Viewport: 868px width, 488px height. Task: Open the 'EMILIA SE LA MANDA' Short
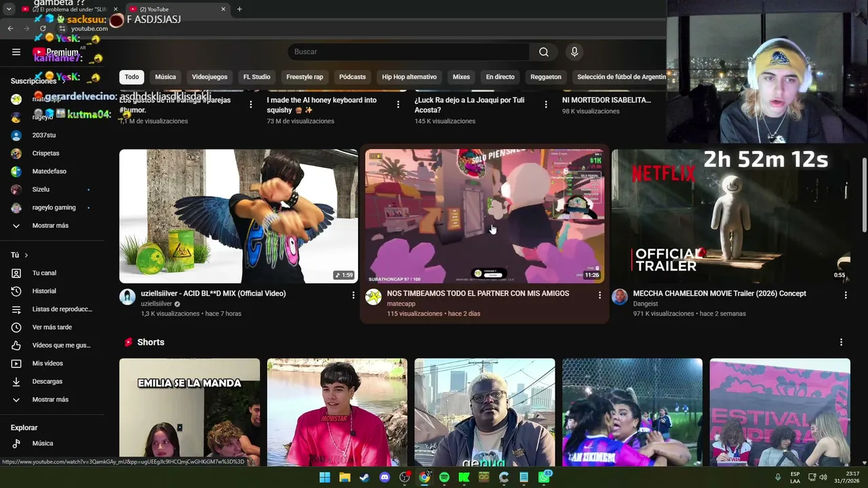coord(189,412)
